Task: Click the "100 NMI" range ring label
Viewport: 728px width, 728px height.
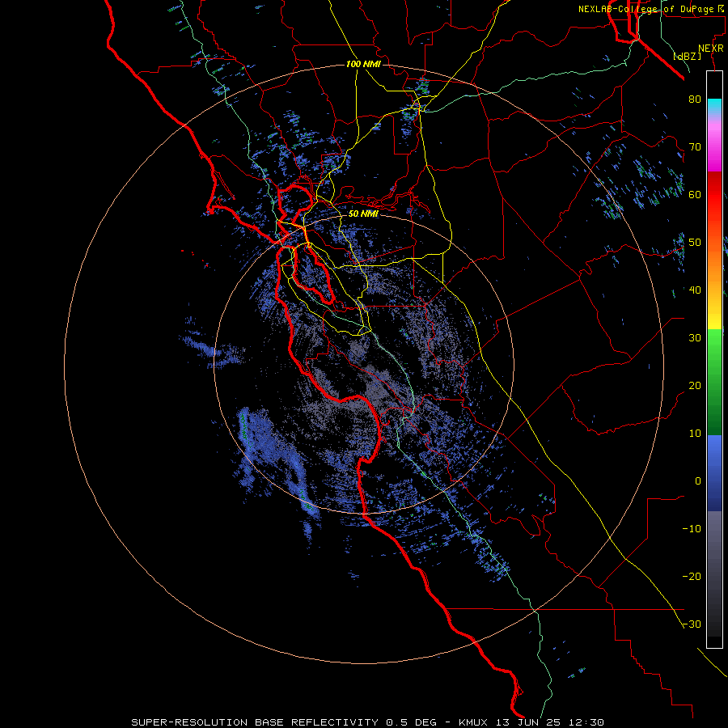Action: pos(363,64)
